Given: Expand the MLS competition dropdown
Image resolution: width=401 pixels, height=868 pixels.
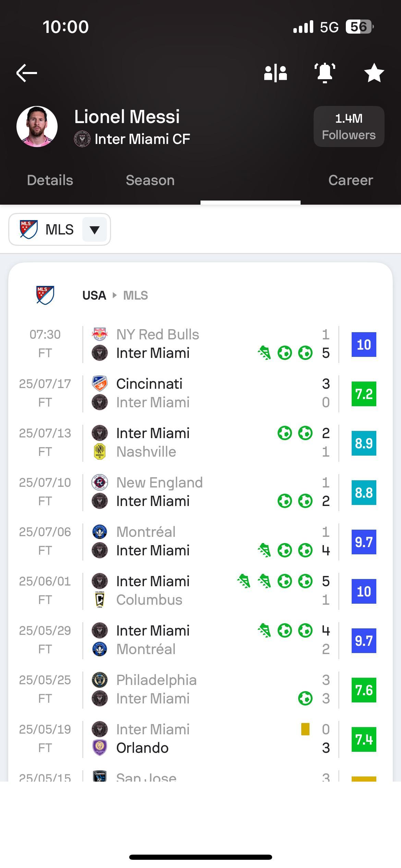Looking at the screenshot, I should coord(60,229).
